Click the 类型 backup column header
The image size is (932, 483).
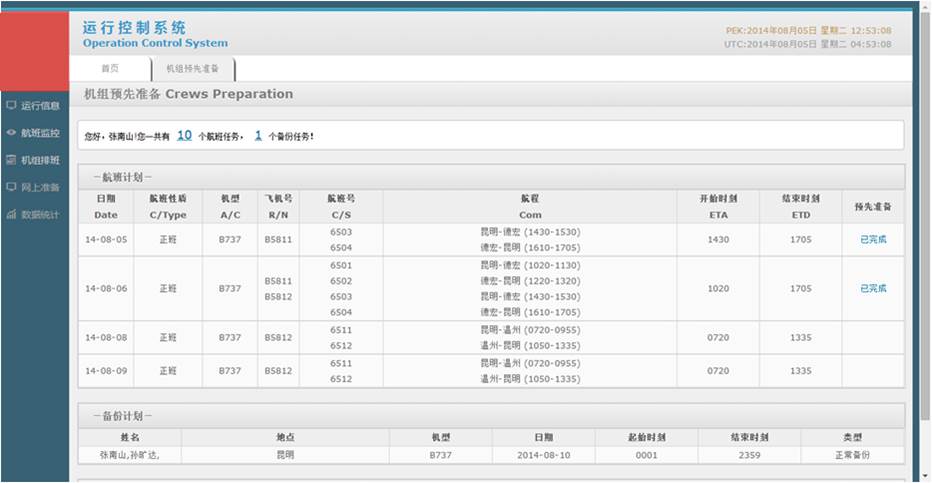point(852,437)
